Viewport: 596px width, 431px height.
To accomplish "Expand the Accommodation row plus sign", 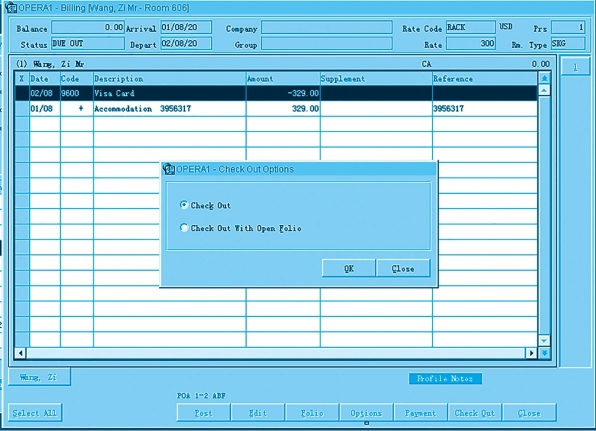I will pos(81,108).
